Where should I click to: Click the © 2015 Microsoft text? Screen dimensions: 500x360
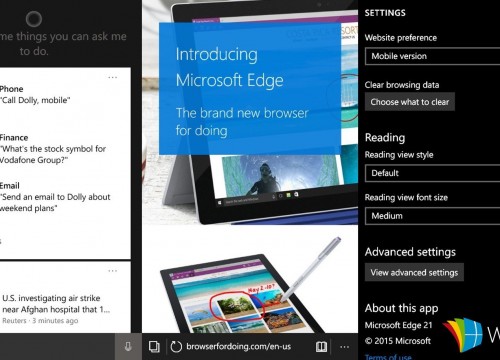pos(398,341)
